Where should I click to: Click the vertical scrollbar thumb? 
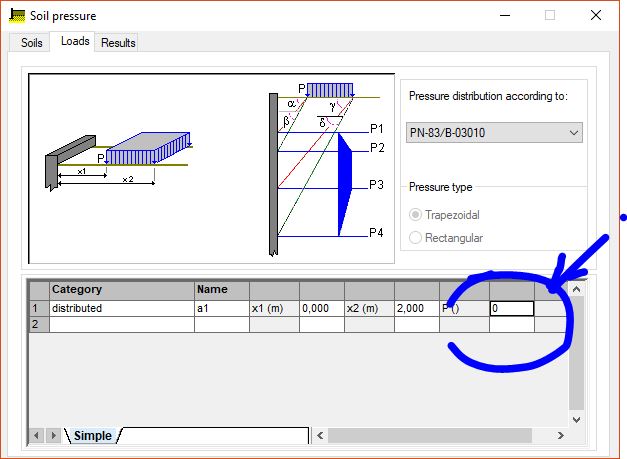click(576, 353)
